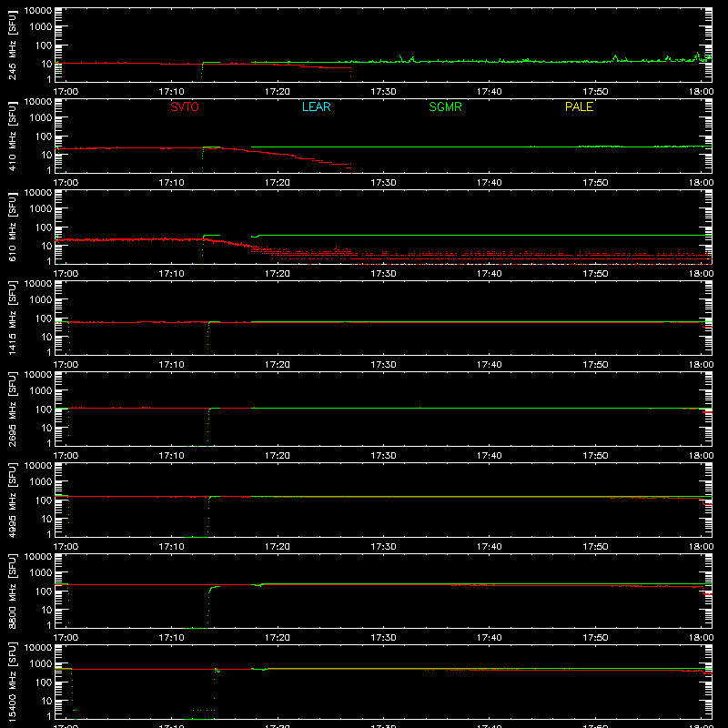Screen dimensions: 728x728
Task: Click the 10 y-axis value on 1415 MHz panel
Action: coord(46,337)
